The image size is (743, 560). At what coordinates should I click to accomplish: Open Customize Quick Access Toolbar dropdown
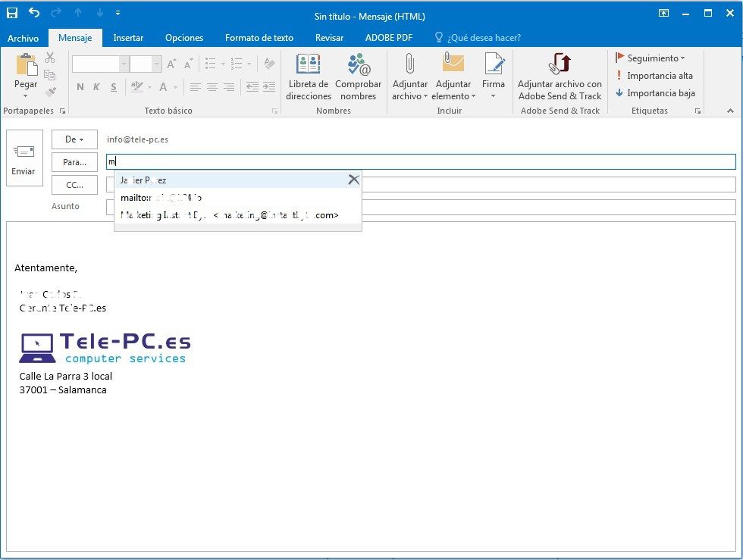[x=118, y=13]
